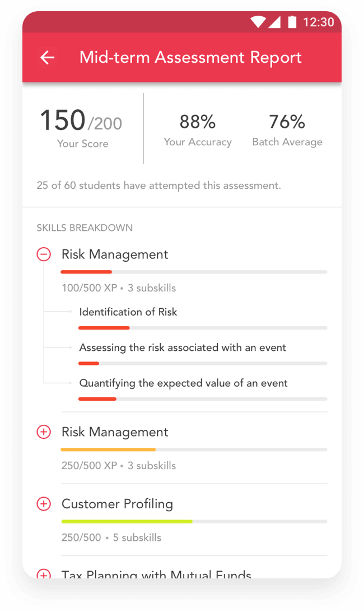364x612 pixels.
Task: Click the Customer Profiling green progress bar
Action: click(194, 521)
